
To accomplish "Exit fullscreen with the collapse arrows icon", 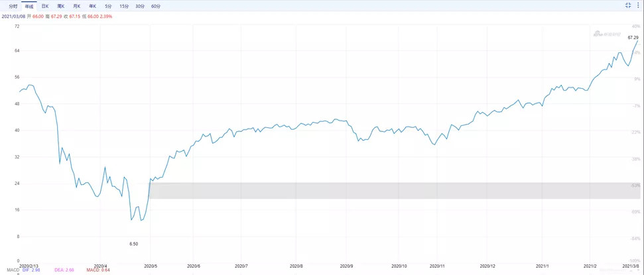I will click(628, 5).
